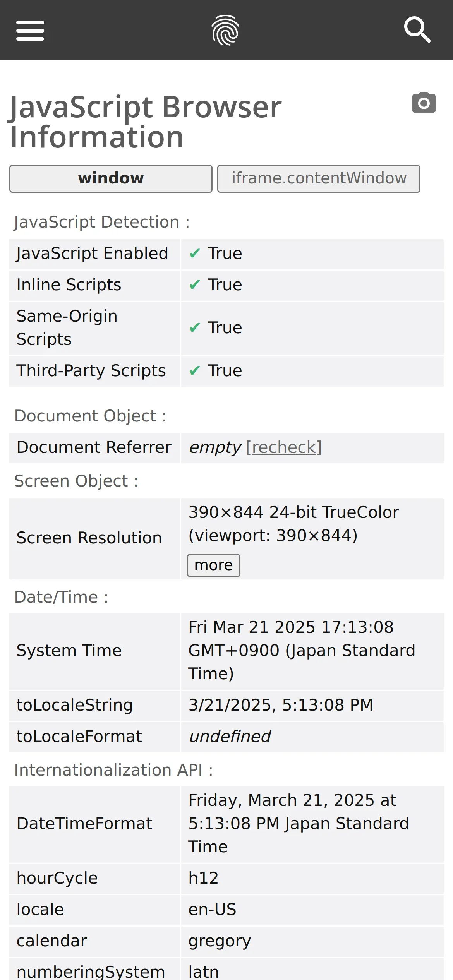Open the hamburger navigation menu
Image resolution: width=453 pixels, height=980 pixels.
[x=30, y=31]
